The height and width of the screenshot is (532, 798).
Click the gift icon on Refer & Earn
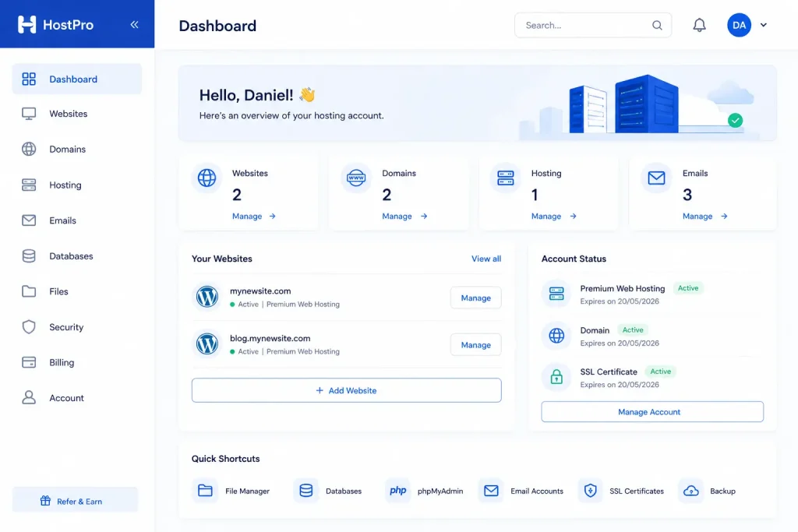point(45,501)
